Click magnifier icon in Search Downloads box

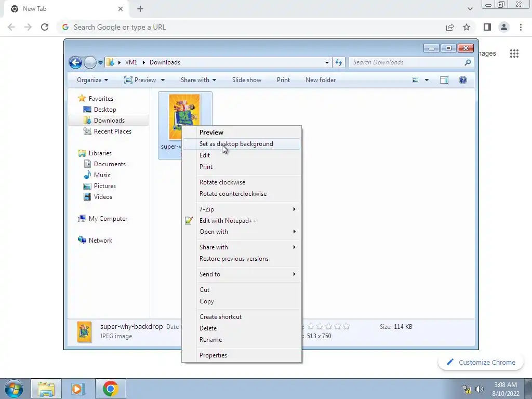pyautogui.click(x=468, y=62)
